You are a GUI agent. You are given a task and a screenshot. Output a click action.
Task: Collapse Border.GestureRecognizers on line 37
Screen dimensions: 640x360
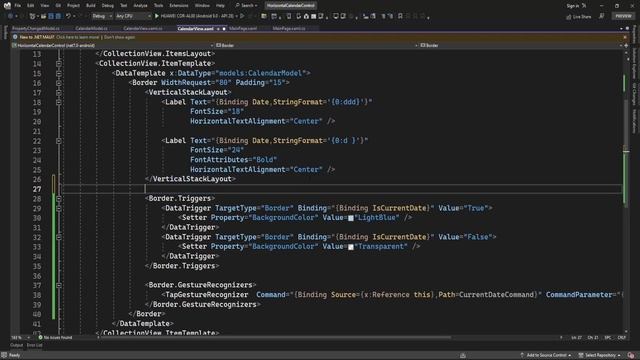coord(59,285)
